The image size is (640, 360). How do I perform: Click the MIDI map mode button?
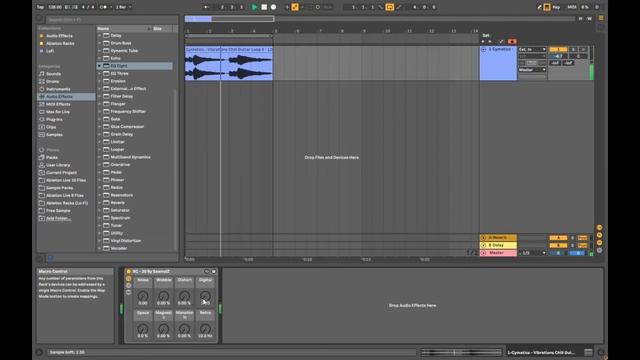pos(572,7)
